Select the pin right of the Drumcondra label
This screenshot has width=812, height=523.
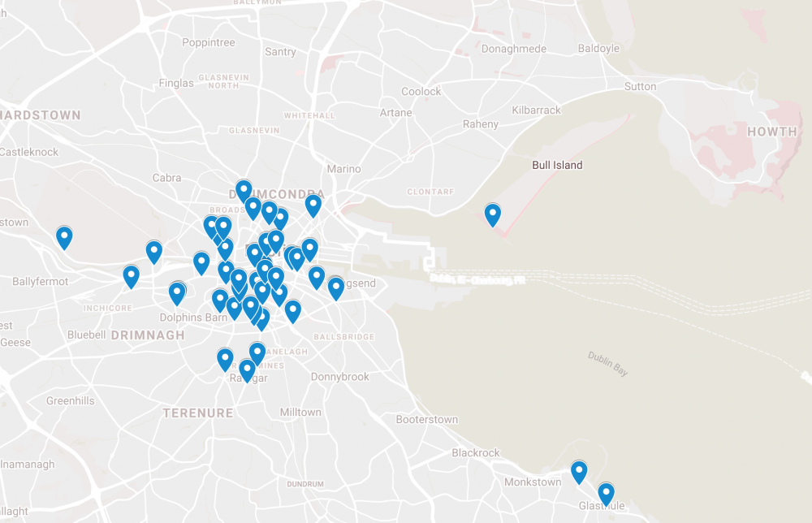click(313, 205)
